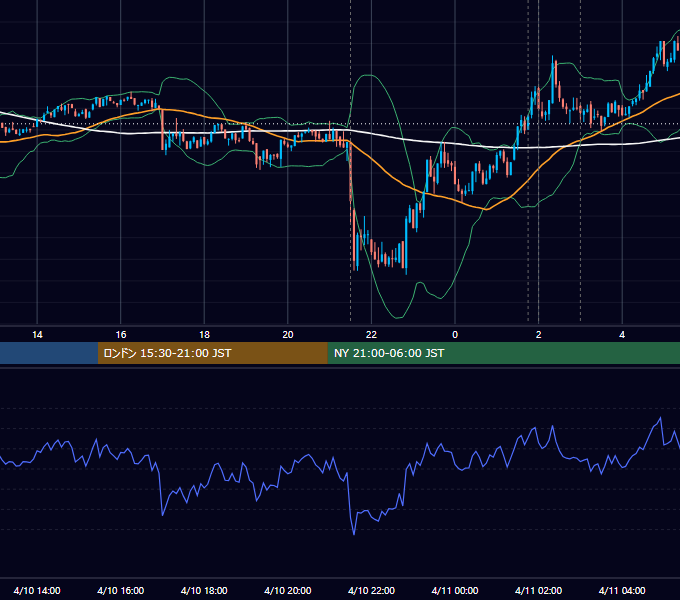Viewport: 680px width, 600px height.
Task: Click the blue session bar before London
Action: pyautogui.click(x=49, y=353)
